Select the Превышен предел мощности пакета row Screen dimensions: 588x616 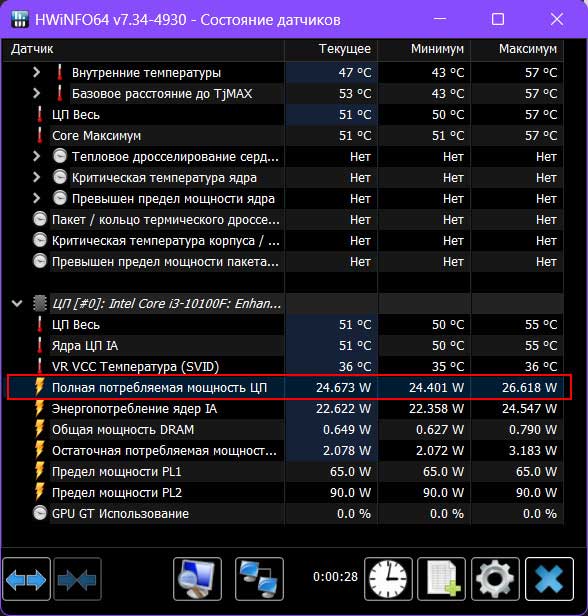(283, 262)
